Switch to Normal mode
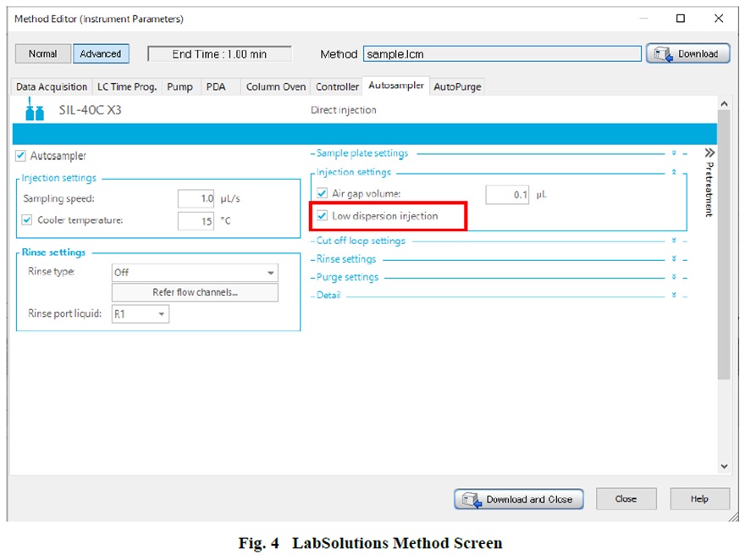The height and width of the screenshot is (560, 756). click(43, 53)
